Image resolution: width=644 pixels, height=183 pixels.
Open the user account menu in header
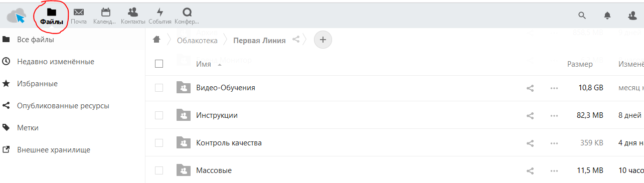point(632,16)
